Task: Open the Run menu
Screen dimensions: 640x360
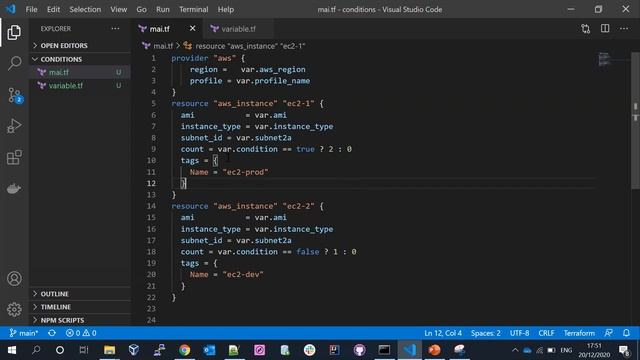Action: click(x=162, y=9)
